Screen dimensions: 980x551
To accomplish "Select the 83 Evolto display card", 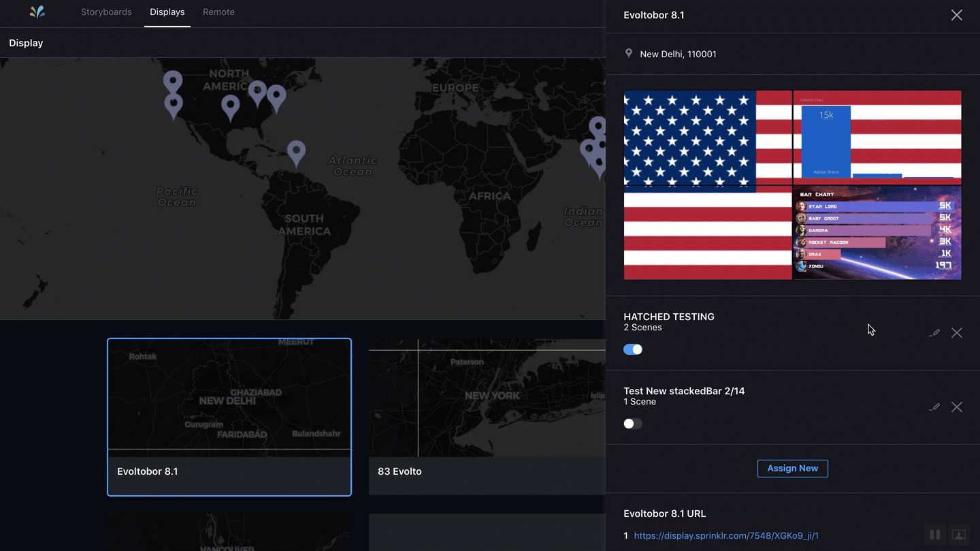I will (487, 417).
